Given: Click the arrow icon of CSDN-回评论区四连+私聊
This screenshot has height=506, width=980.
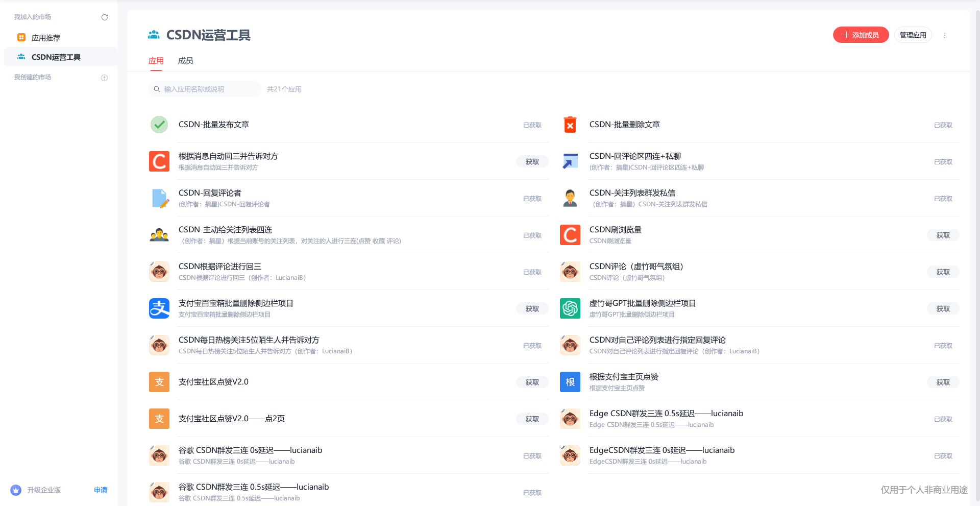Looking at the screenshot, I should click(x=570, y=161).
